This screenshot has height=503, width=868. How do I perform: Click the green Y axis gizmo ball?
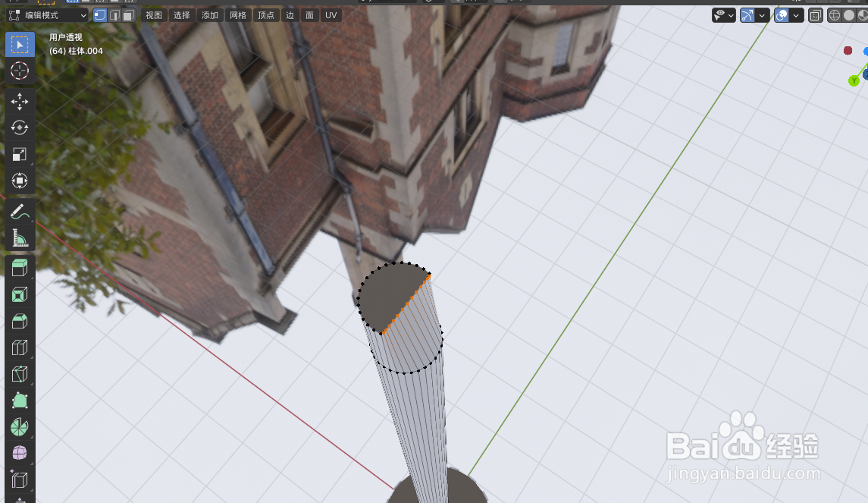tap(854, 81)
